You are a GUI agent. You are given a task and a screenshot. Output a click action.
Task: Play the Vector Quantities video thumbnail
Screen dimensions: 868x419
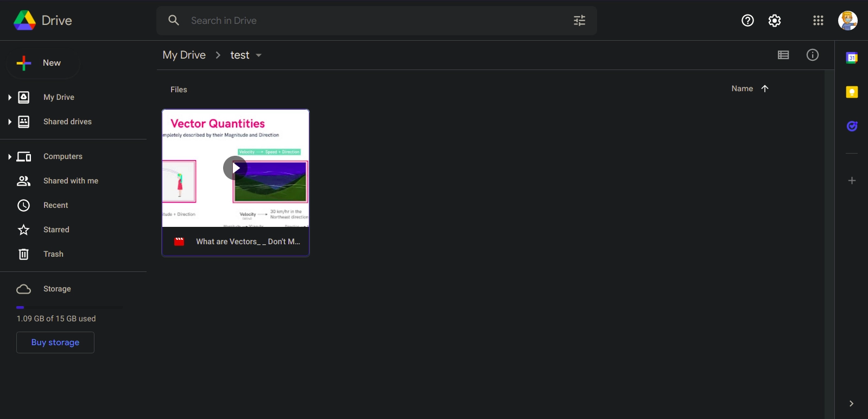[x=235, y=168]
